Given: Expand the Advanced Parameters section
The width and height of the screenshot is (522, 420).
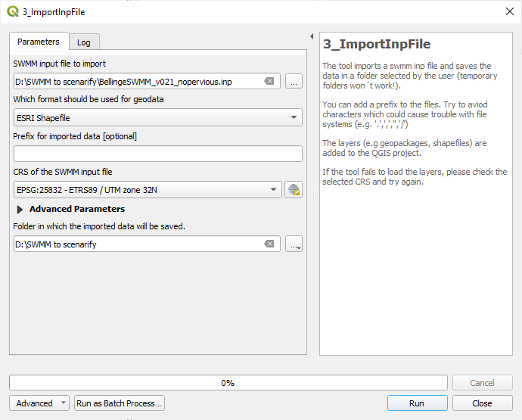Looking at the screenshot, I should [20, 209].
